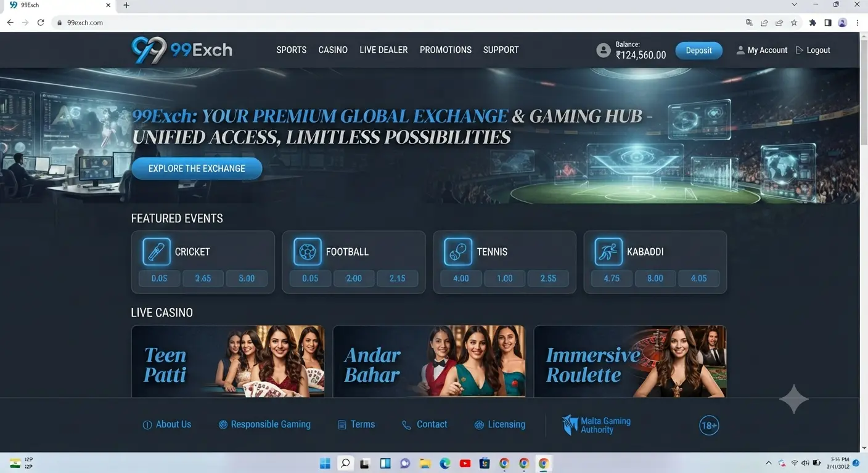Select the Football event icon
The height and width of the screenshot is (473, 868).
pos(308,251)
